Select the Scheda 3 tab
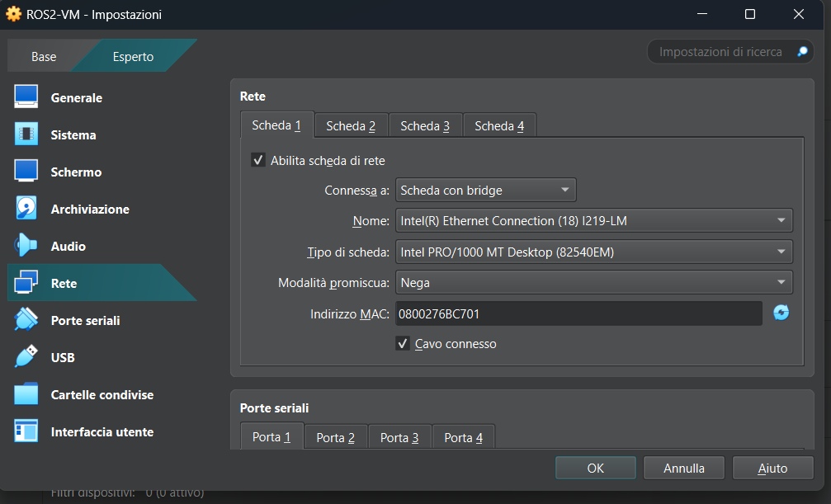831x504 pixels. click(425, 125)
